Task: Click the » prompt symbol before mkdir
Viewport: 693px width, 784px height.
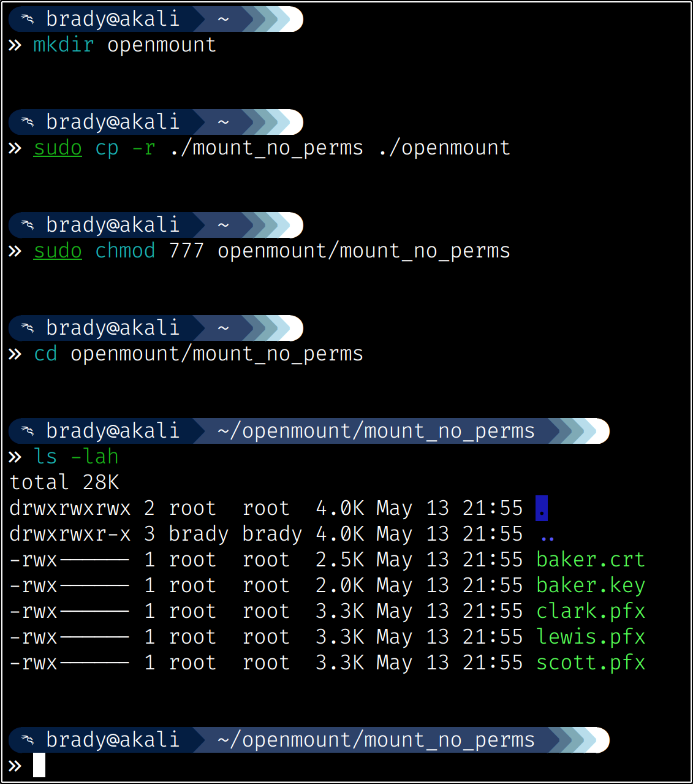Action: pyautogui.click(x=15, y=45)
